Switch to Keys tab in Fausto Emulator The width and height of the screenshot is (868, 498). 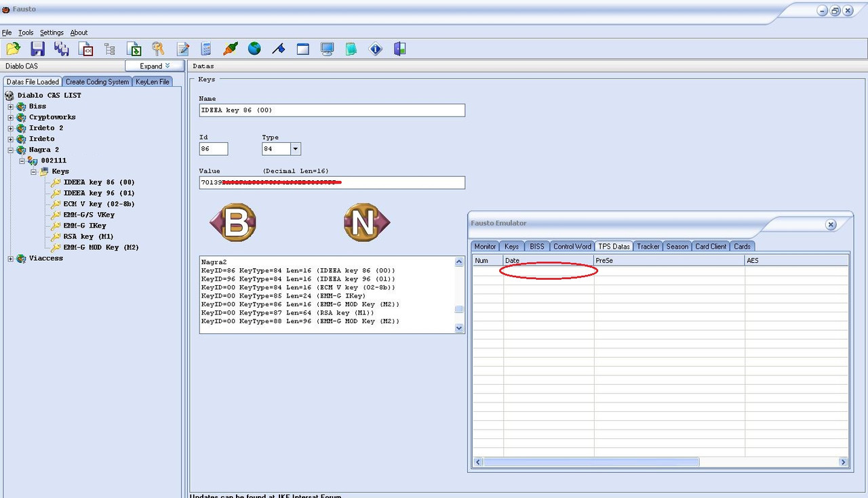coord(512,246)
